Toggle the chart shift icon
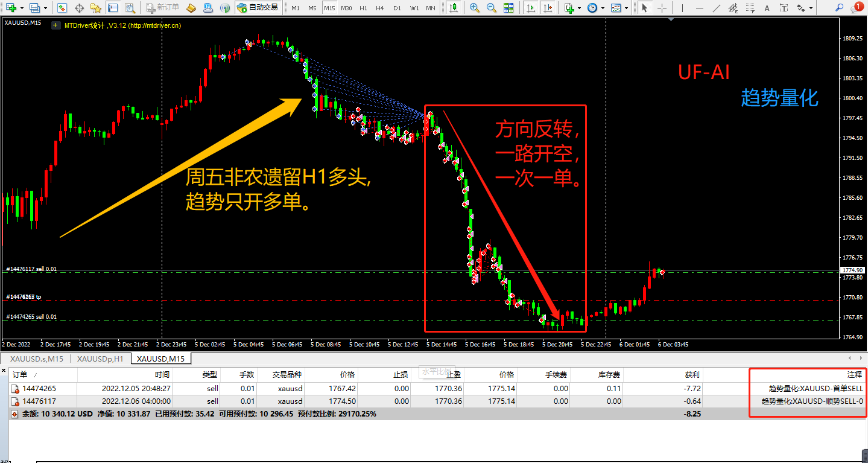Image resolution: width=868 pixels, height=463 pixels. coord(546,8)
